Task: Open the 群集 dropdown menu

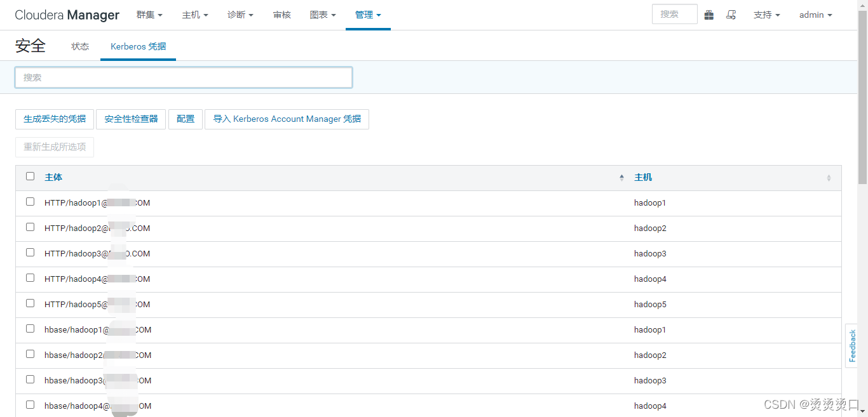Action: click(149, 15)
